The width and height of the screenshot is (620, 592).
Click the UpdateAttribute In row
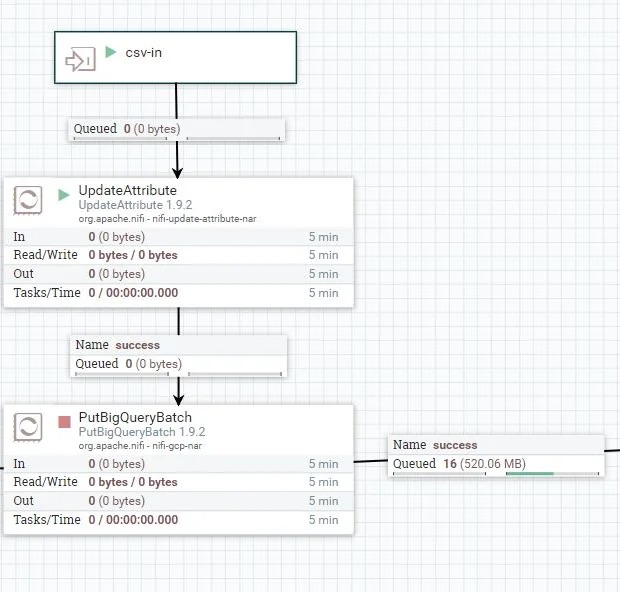179,237
